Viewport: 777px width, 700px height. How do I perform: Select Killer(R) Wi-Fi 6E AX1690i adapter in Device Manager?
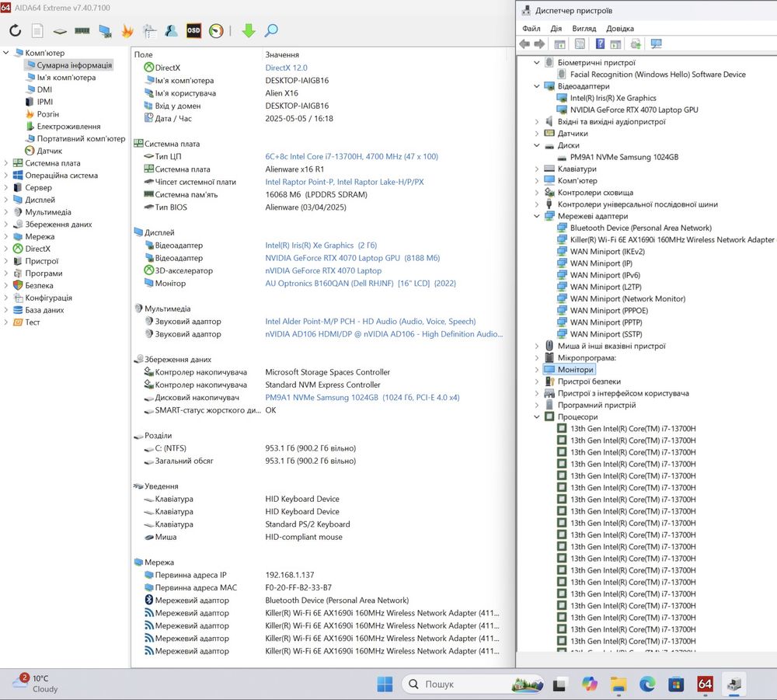pyautogui.click(x=672, y=240)
